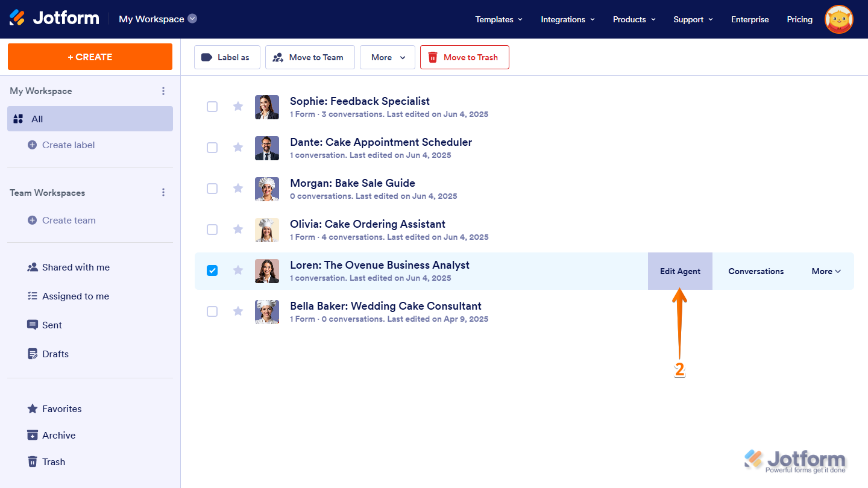Viewport: 868px width, 488px height.
Task: Click the Edit Agent button
Action: click(x=680, y=271)
